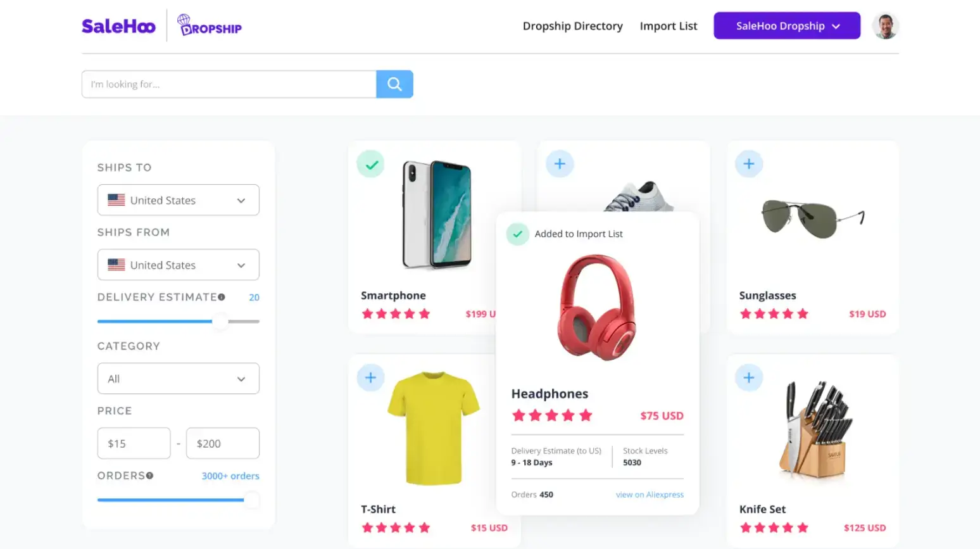This screenshot has width=980, height=549.
Task: Click the SaleHoo Dropship purple button
Action: 787,26
